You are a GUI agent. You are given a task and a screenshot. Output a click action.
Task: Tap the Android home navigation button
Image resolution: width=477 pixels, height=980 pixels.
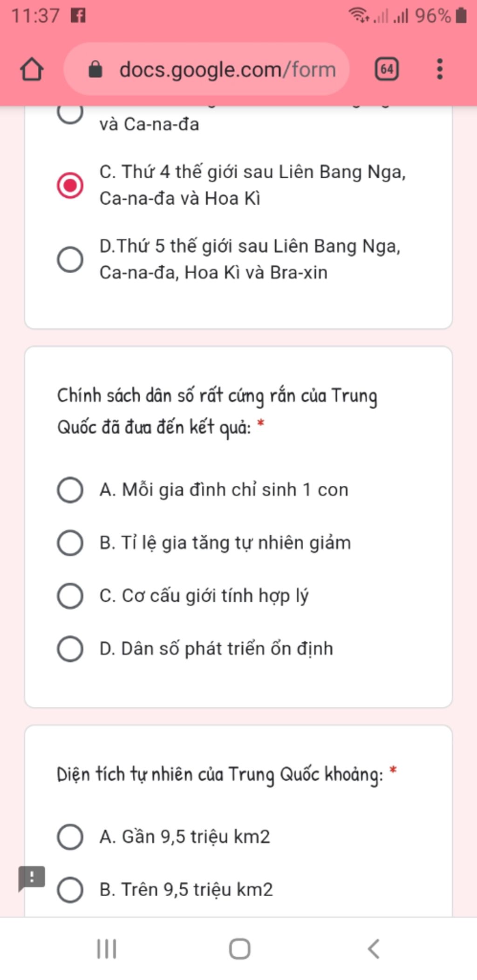click(x=239, y=949)
